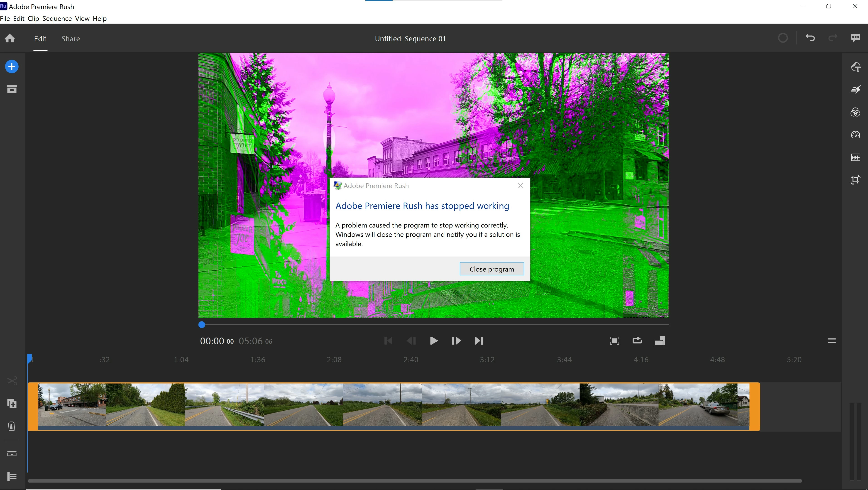Open the Color panel icon

tap(855, 112)
